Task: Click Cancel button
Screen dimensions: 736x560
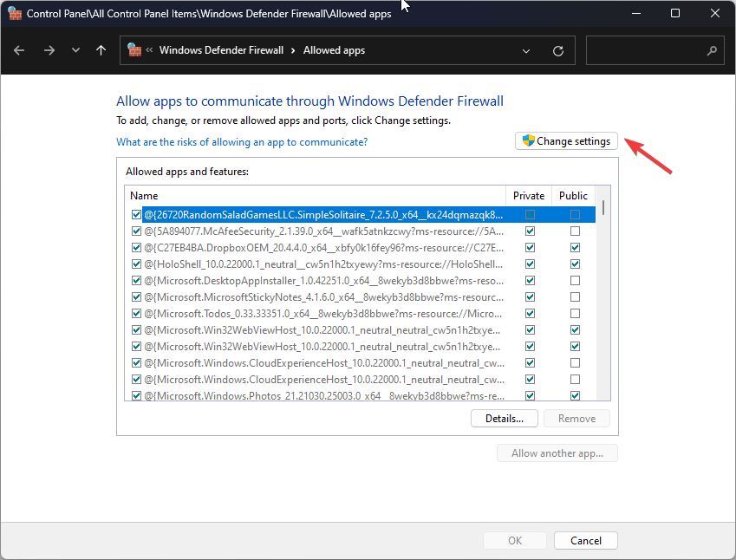Action: [586, 540]
